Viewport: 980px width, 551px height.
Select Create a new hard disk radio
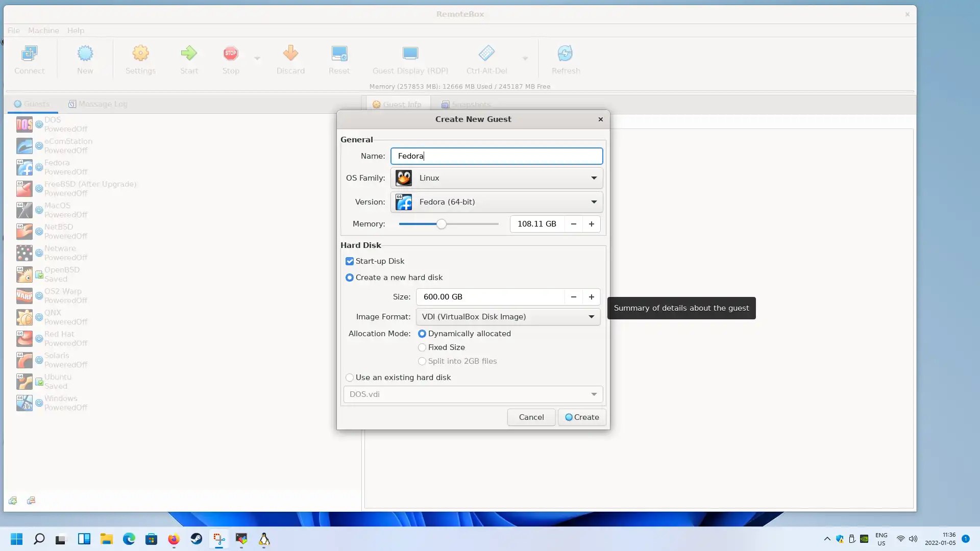pyautogui.click(x=349, y=277)
